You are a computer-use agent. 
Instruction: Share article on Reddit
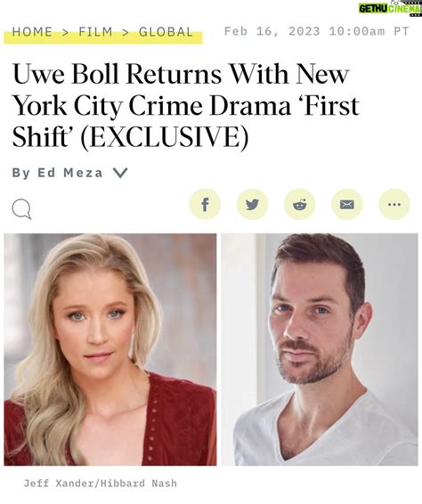[299, 204]
